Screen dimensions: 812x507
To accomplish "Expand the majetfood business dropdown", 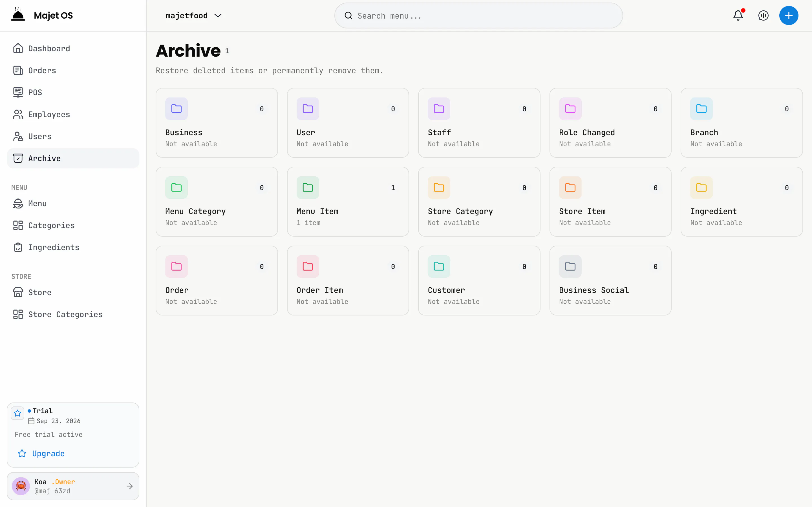I will (194, 15).
